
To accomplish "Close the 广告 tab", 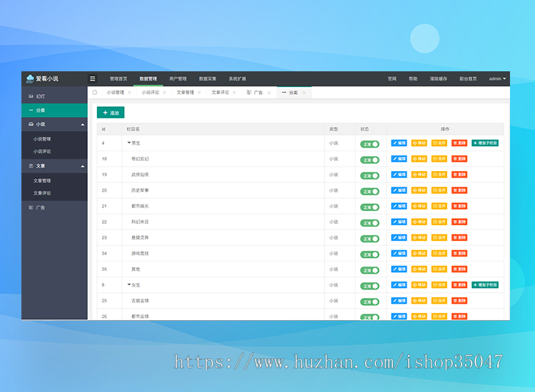I will tap(269, 93).
